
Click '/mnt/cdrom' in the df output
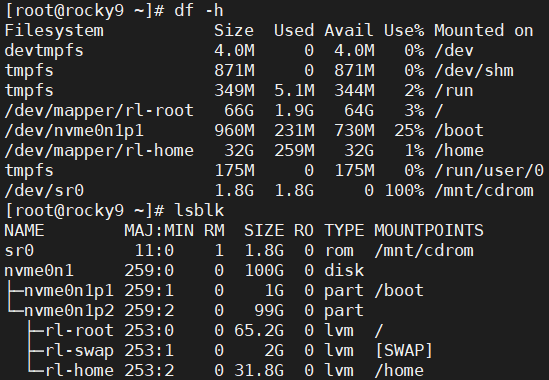[484, 191]
